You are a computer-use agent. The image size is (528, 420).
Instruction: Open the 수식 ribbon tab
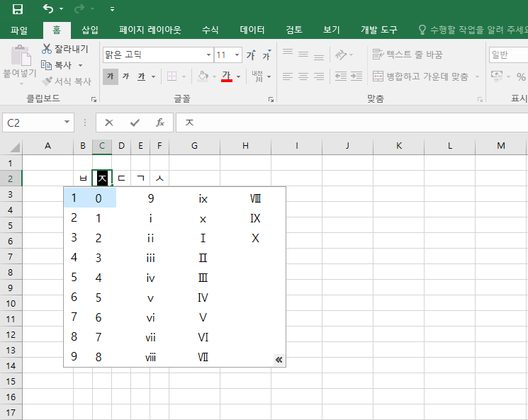pos(210,30)
